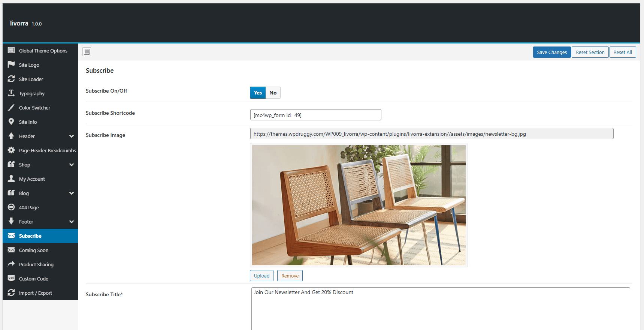Open the Product Sharing section
This screenshot has width=644, height=330.
click(40, 264)
